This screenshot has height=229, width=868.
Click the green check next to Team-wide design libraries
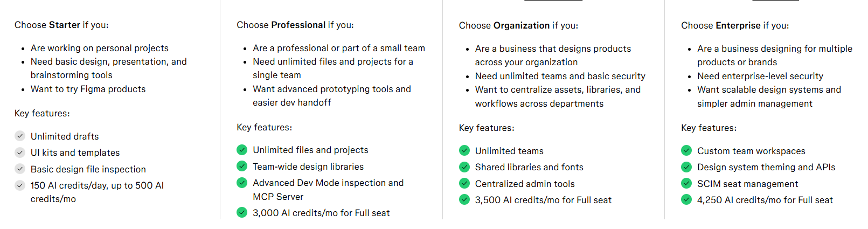pyautogui.click(x=242, y=166)
